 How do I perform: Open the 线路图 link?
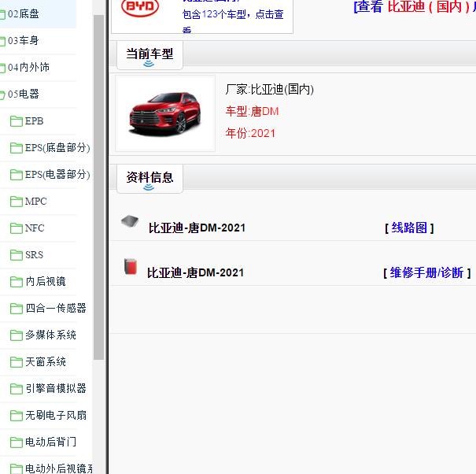409,228
